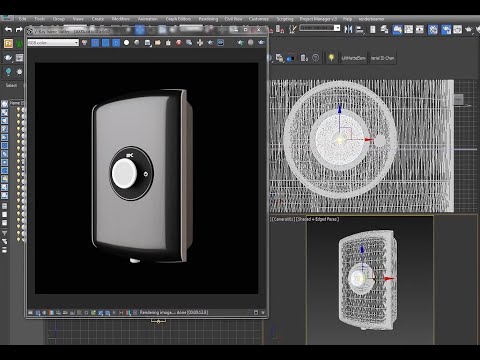
Task: Click the Undo arrow in main toolbar
Action: coord(8,30)
